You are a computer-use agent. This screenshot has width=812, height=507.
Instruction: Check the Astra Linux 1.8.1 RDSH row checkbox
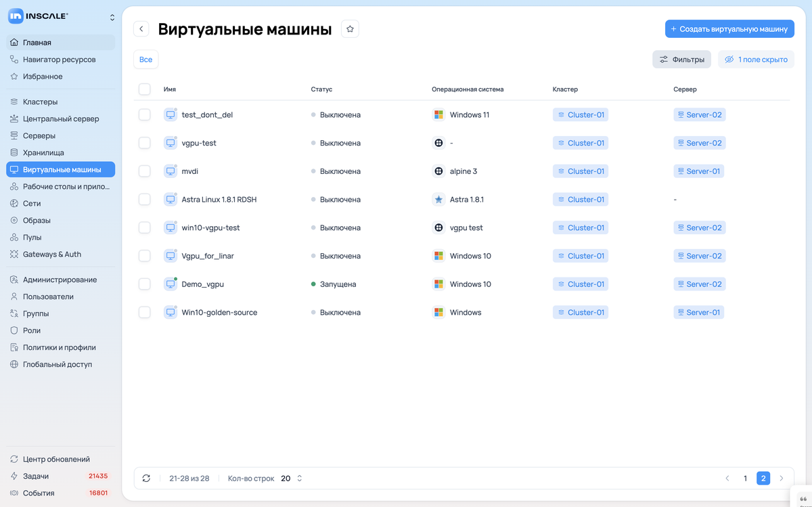(x=144, y=200)
